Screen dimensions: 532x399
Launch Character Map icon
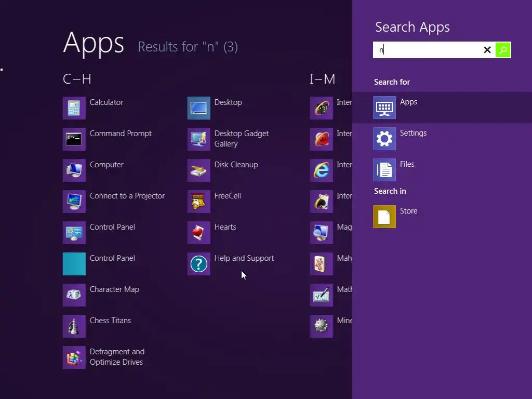[x=74, y=295]
